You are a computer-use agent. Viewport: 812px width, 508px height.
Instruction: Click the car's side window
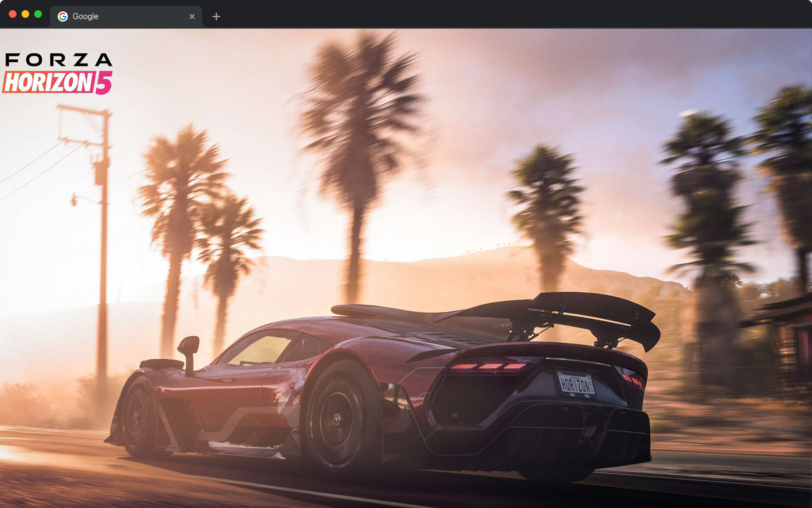pos(260,349)
